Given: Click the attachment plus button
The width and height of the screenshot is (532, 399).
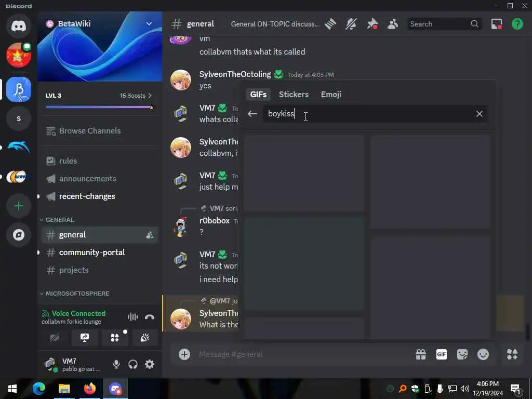Looking at the screenshot, I should (x=184, y=354).
